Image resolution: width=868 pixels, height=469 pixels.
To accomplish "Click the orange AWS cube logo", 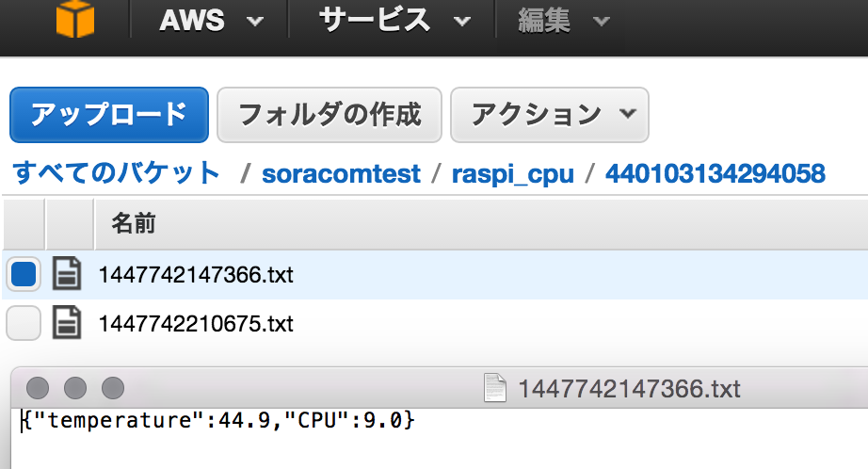I will pos(75,18).
